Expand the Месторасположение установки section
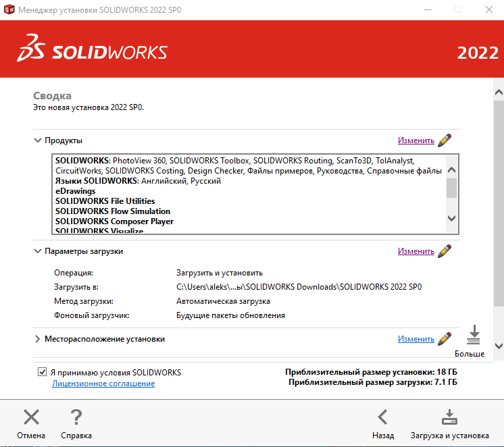This screenshot has width=504, height=447. click(38, 339)
